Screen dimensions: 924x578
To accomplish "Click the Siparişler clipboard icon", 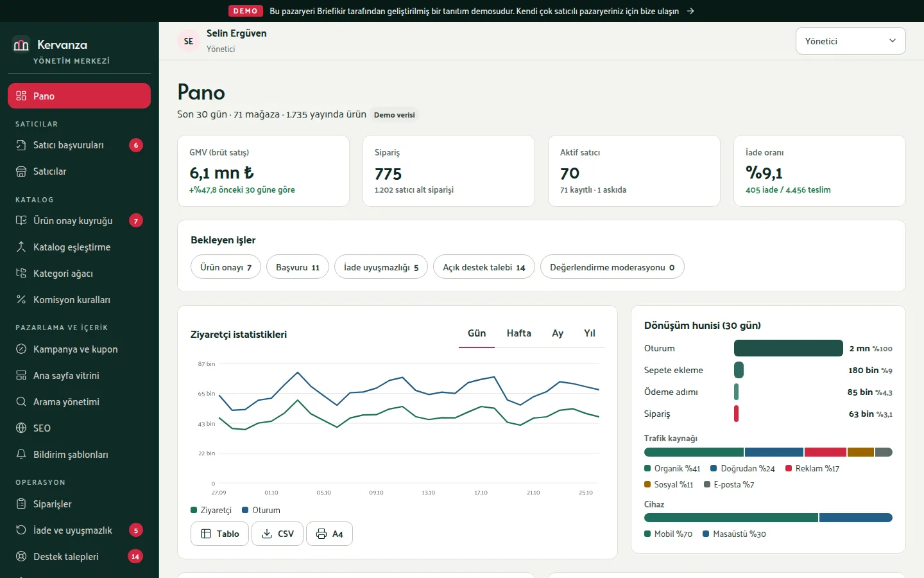I will coord(21,504).
